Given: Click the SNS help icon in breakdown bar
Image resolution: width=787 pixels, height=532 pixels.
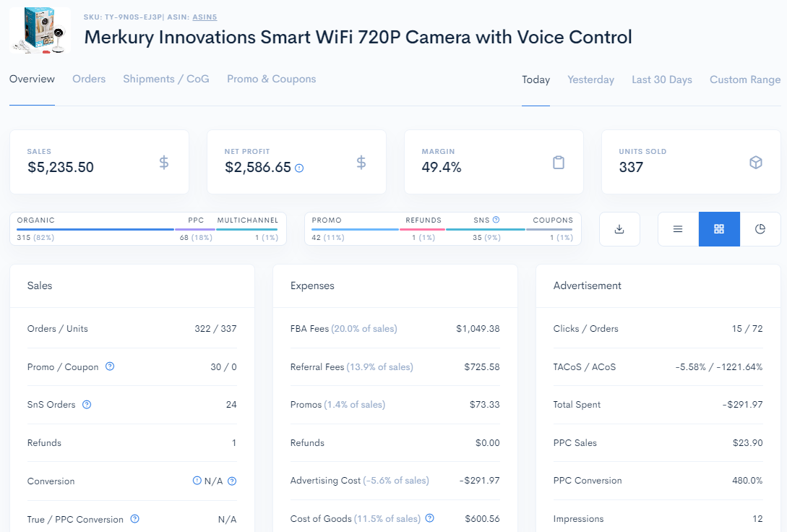Looking at the screenshot, I should pyautogui.click(x=496, y=220).
